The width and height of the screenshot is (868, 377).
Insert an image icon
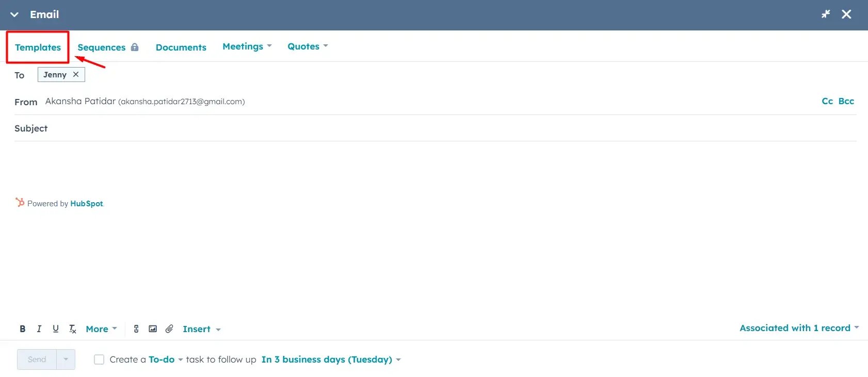click(153, 329)
